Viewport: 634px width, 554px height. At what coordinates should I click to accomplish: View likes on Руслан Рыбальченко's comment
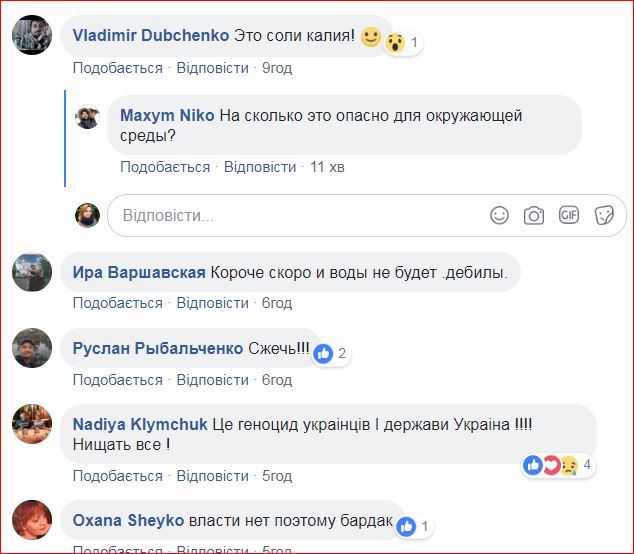[x=331, y=353]
